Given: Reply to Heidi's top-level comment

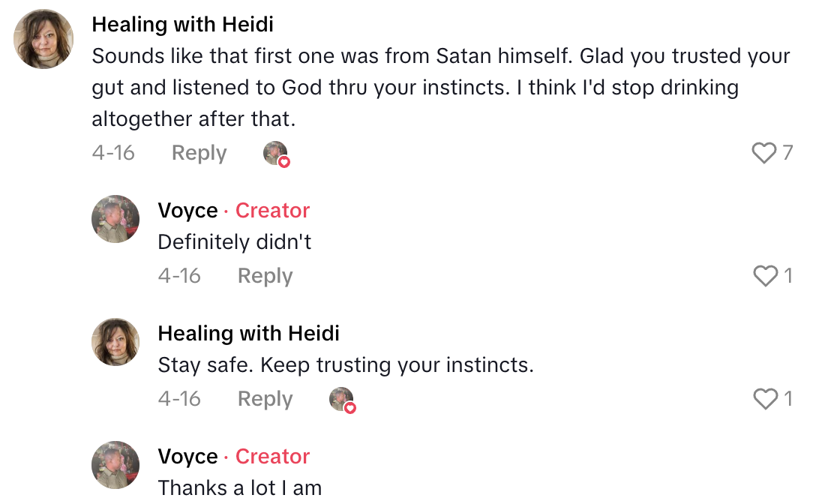Looking at the screenshot, I should [x=199, y=153].
